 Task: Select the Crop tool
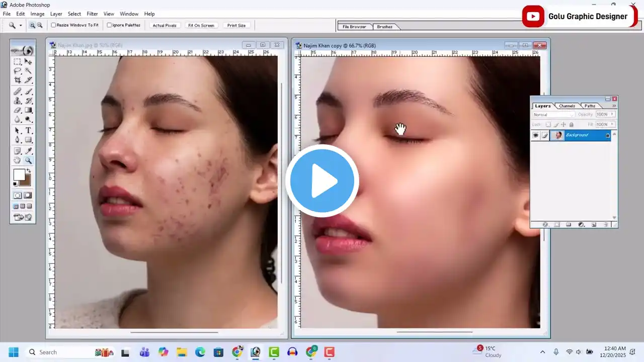(16, 80)
